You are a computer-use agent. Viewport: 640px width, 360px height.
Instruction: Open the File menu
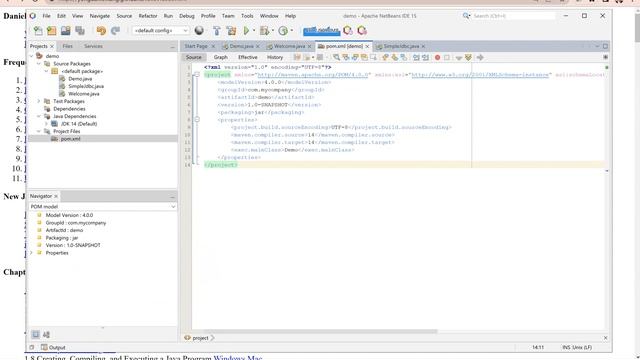47,16
